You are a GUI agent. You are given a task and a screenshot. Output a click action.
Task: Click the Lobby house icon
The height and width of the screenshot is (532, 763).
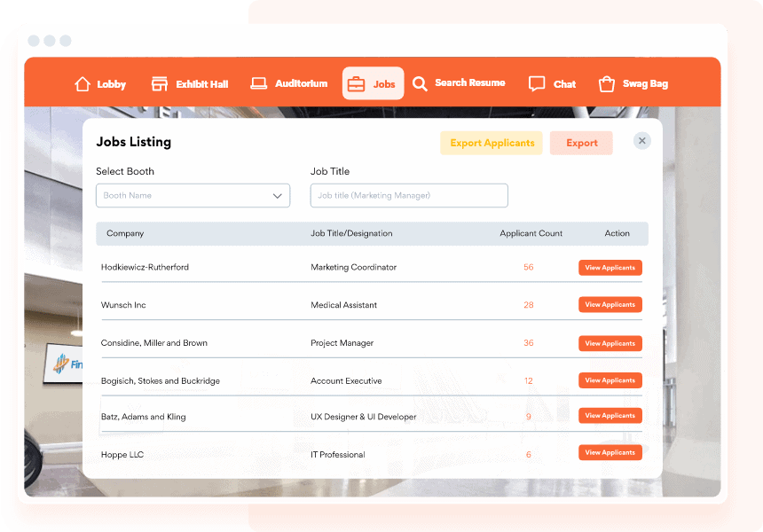(x=83, y=84)
